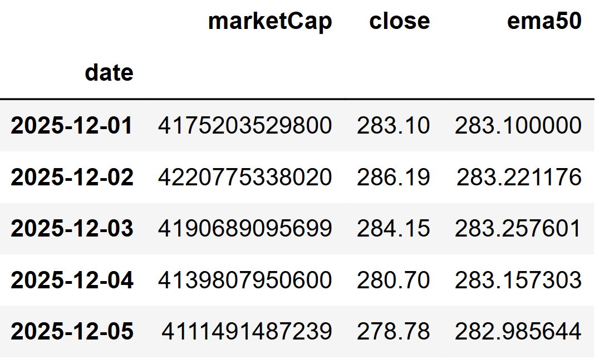Select the 2025-12-05 row label
Screen dimensions: 599x364
click(x=72, y=331)
